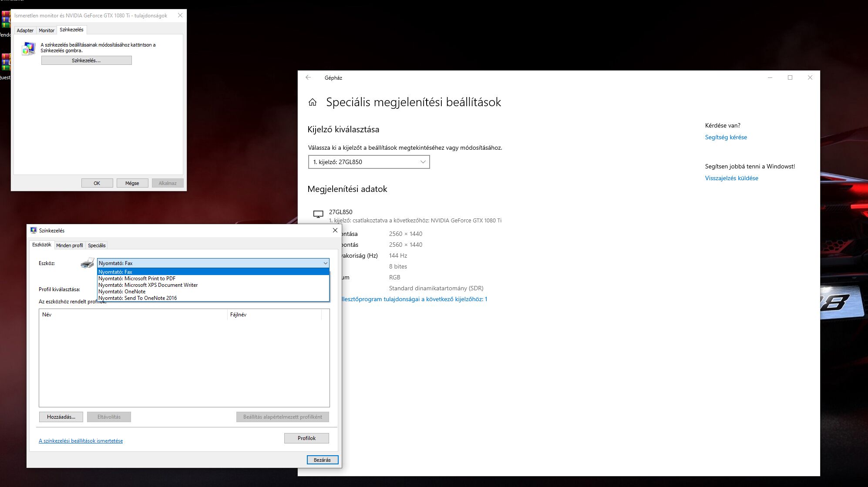Choose Nyomtató: Send To OneNote 2016
The width and height of the screenshot is (868, 487).
pyautogui.click(x=138, y=298)
